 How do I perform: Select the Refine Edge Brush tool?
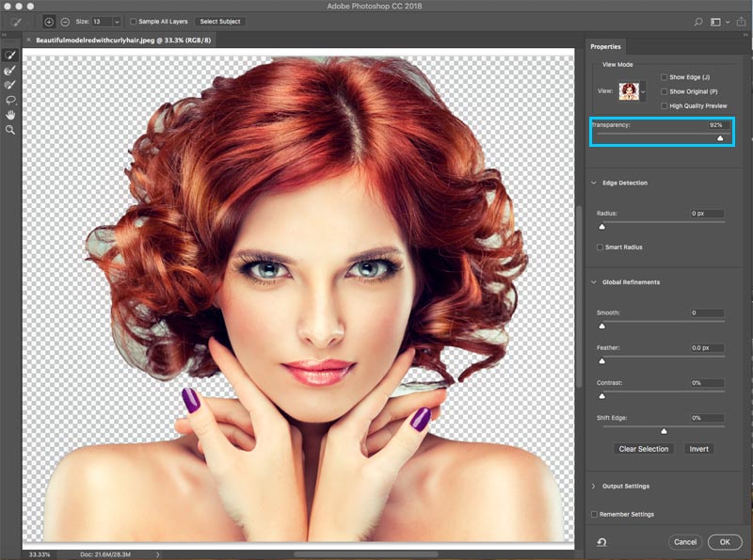tap(10, 70)
